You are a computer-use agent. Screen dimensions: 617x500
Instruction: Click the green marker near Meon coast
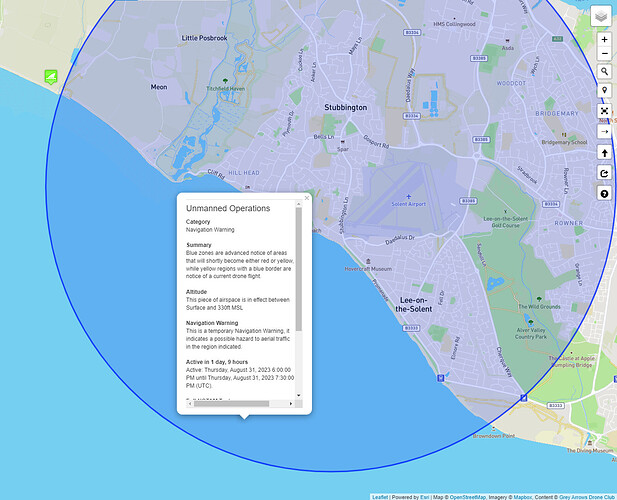tap(51, 77)
